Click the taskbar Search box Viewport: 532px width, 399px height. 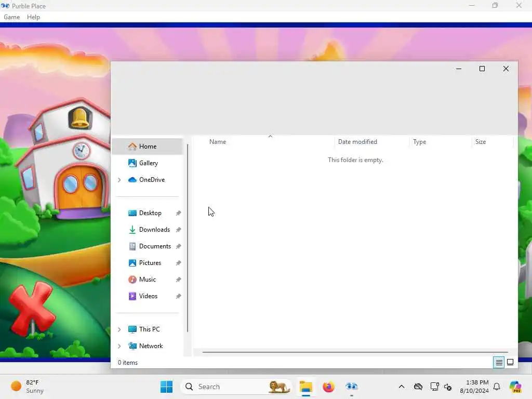[236, 387]
